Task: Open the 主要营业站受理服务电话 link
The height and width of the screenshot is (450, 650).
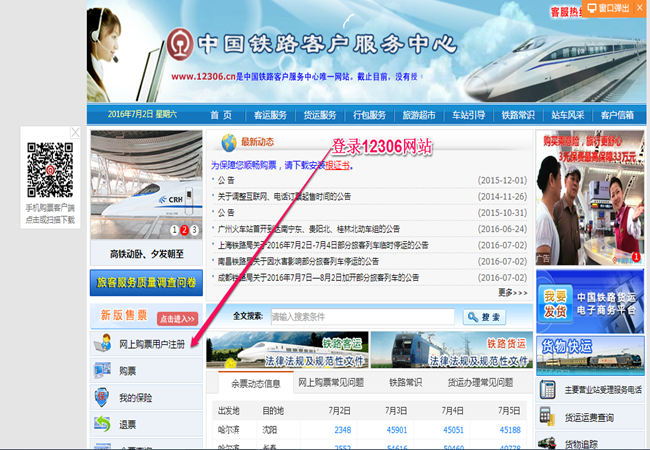Action: (603, 390)
